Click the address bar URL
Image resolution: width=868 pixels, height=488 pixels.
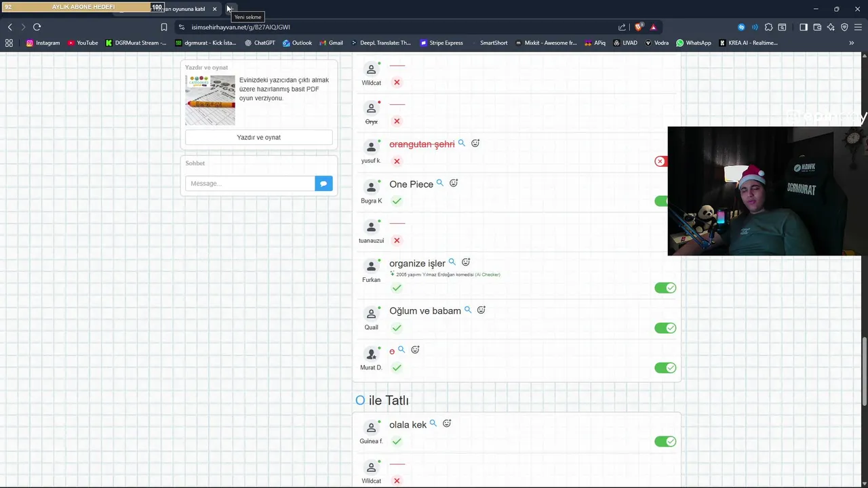[241, 27]
